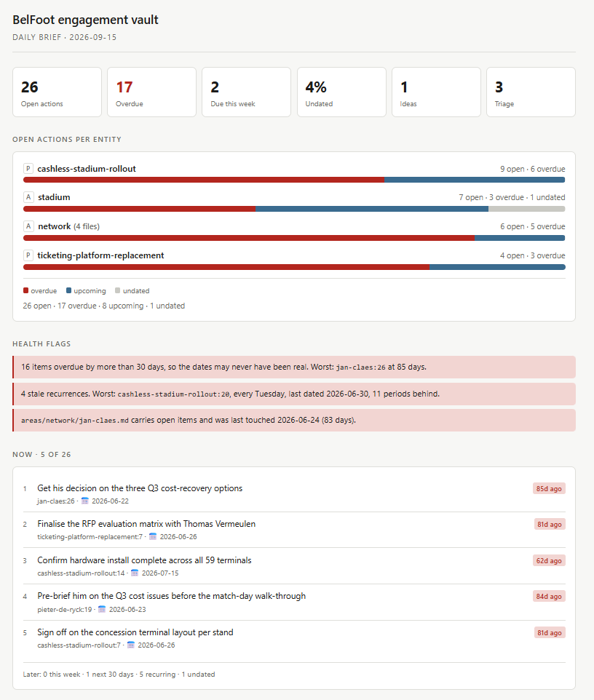Open the 4% Undated card
The height and width of the screenshot is (700, 594).
pyautogui.click(x=341, y=92)
